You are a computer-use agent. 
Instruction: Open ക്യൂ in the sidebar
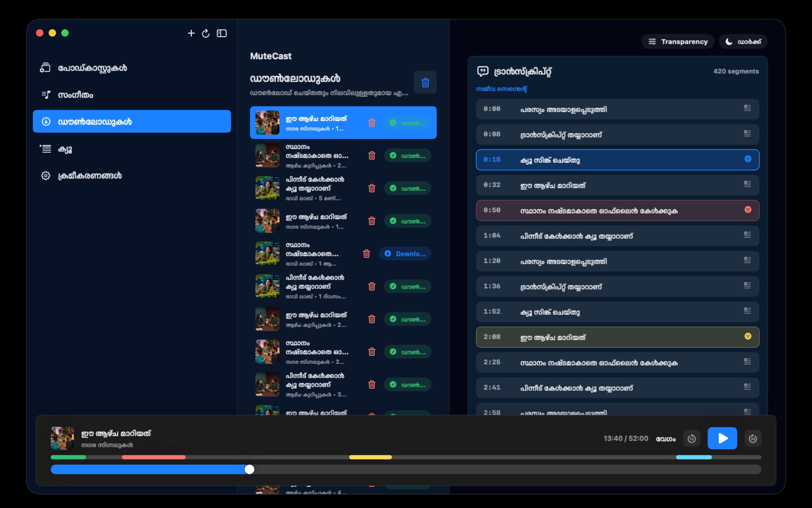(x=132, y=148)
